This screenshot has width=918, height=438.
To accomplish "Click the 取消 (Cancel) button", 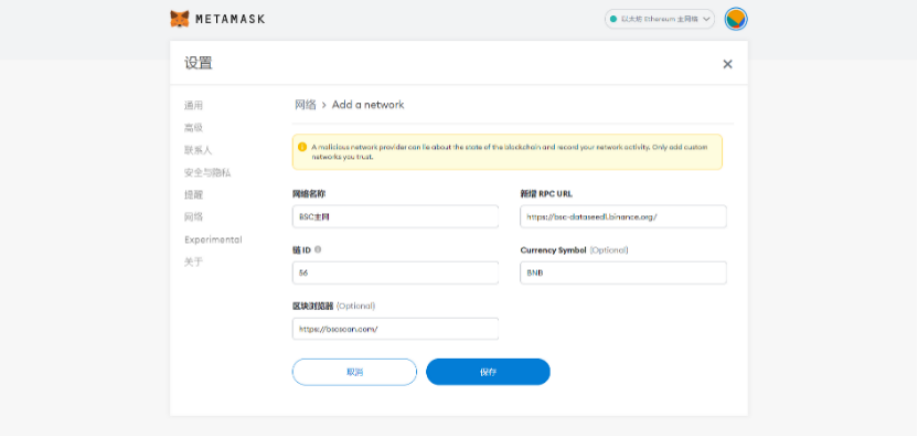I will (354, 372).
